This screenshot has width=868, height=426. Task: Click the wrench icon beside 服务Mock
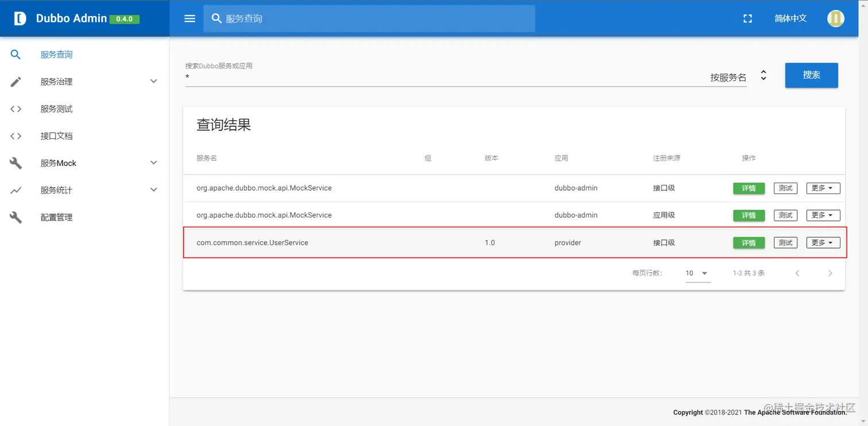[x=16, y=163]
